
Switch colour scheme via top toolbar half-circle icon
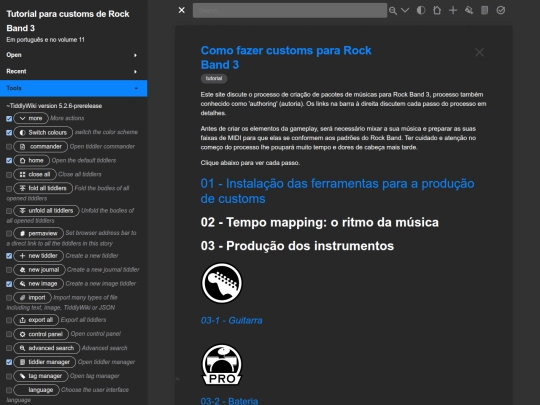[421, 10]
